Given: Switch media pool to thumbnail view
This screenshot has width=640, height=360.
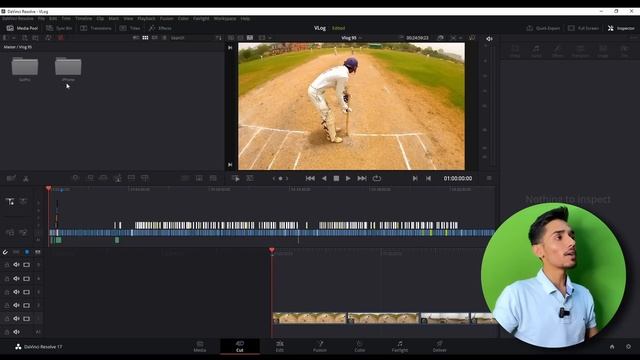Looking at the screenshot, I should coord(145,38).
